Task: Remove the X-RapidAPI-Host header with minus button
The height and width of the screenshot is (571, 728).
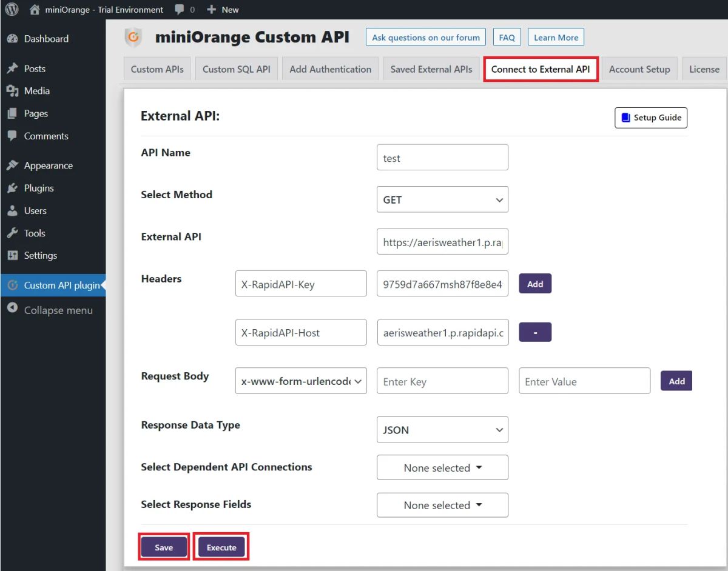Action: pos(535,332)
